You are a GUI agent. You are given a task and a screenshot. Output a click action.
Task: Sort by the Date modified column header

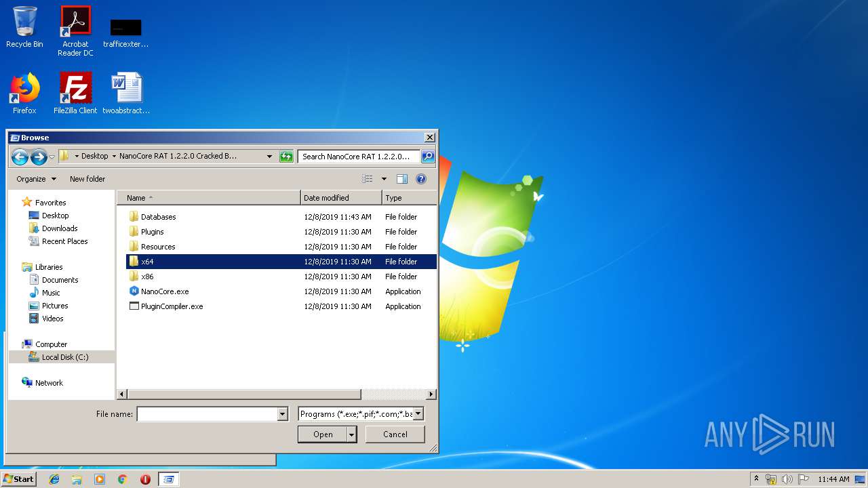pyautogui.click(x=341, y=198)
